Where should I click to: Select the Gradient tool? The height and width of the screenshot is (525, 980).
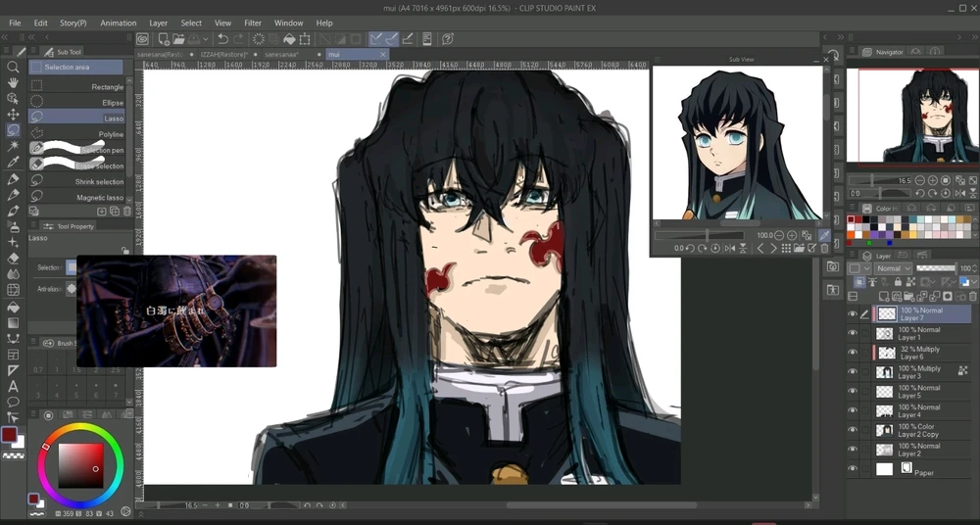(x=13, y=322)
